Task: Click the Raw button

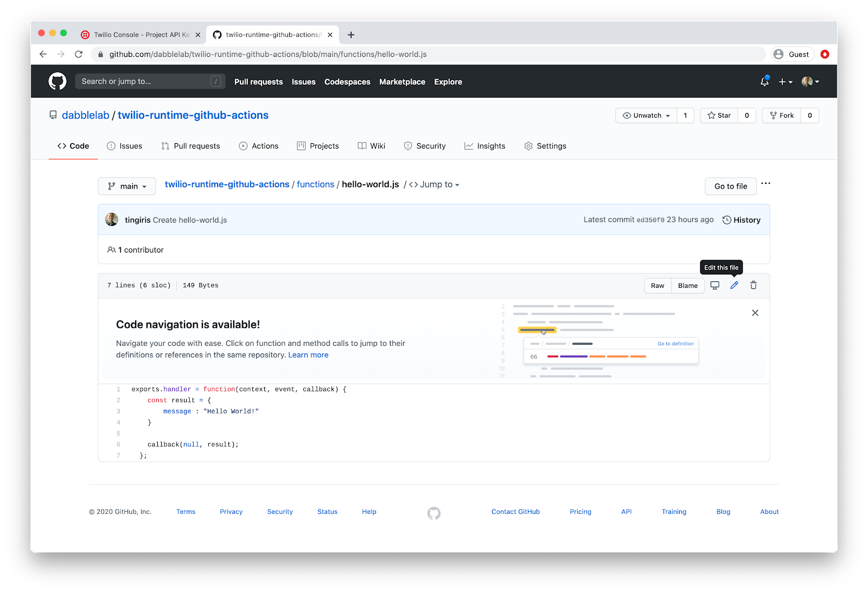Action: [x=658, y=286]
